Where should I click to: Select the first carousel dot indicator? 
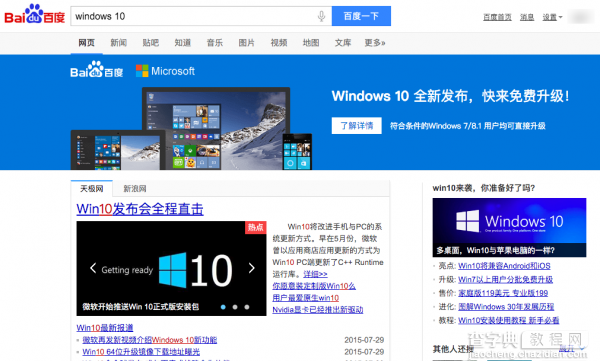[x=223, y=307]
